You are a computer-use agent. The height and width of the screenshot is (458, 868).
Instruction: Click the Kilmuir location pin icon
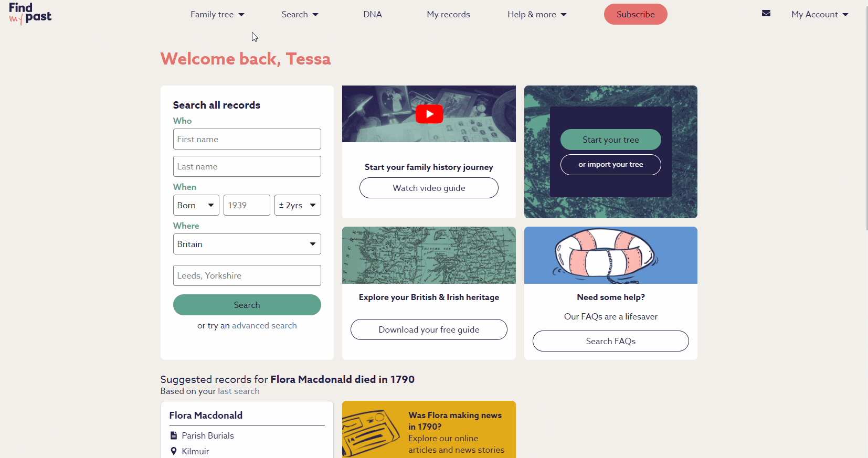click(174, 451)
